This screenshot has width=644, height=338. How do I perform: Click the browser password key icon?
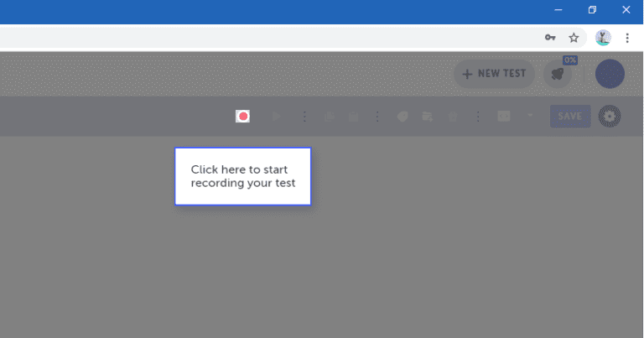[550, 38]
